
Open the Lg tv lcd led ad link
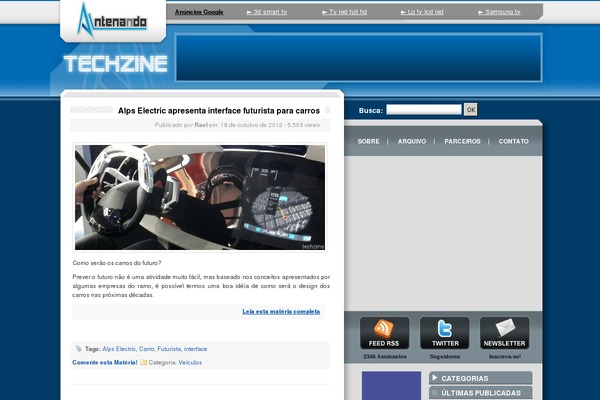pyautogui.click(x=422, y=12)
